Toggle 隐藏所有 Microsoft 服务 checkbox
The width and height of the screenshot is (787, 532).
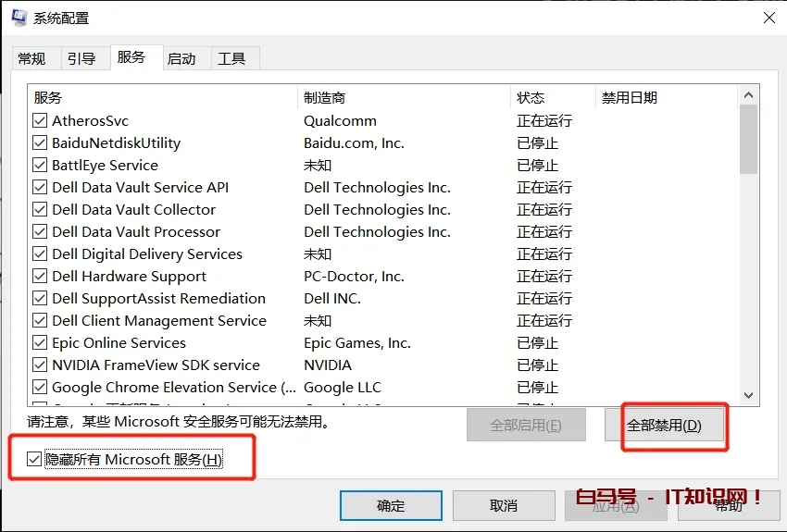[x=35, y=460]
